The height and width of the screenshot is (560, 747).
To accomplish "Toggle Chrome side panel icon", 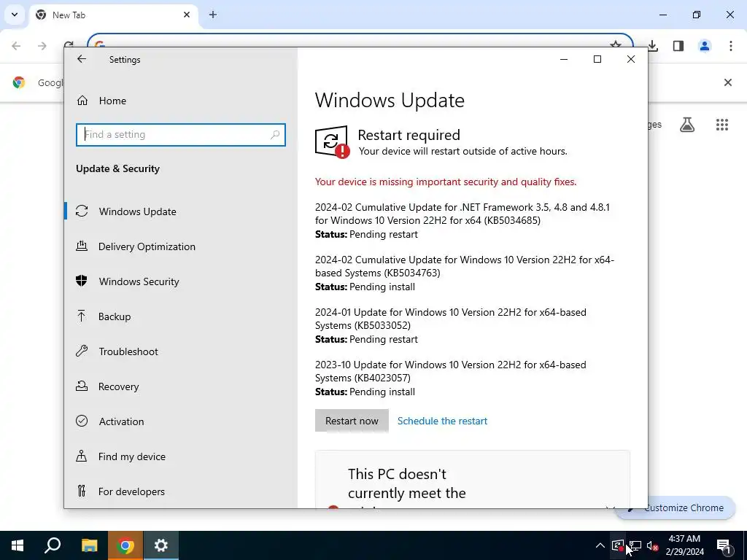I will click(678, 46).
